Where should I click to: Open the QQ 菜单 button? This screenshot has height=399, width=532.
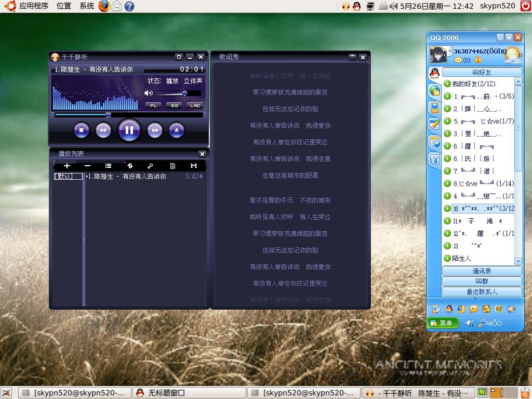443,323
